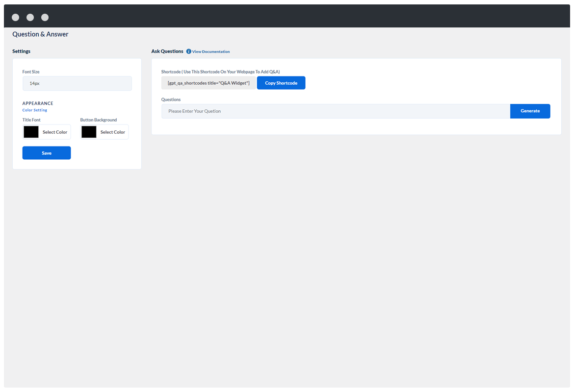Click the gpt_qa_shortcodes shortcode text box
The height and width of the screenshot is (392, 574).
click(209, 83)
